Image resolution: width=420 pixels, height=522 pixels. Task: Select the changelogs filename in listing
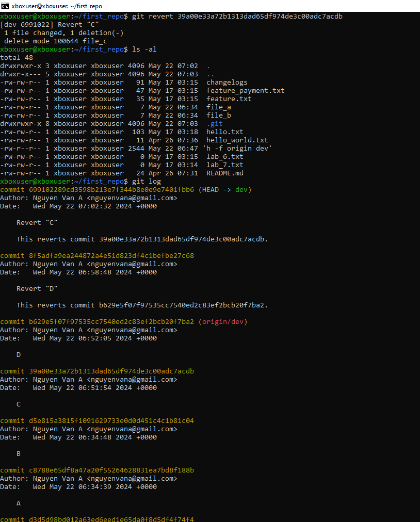227,83
